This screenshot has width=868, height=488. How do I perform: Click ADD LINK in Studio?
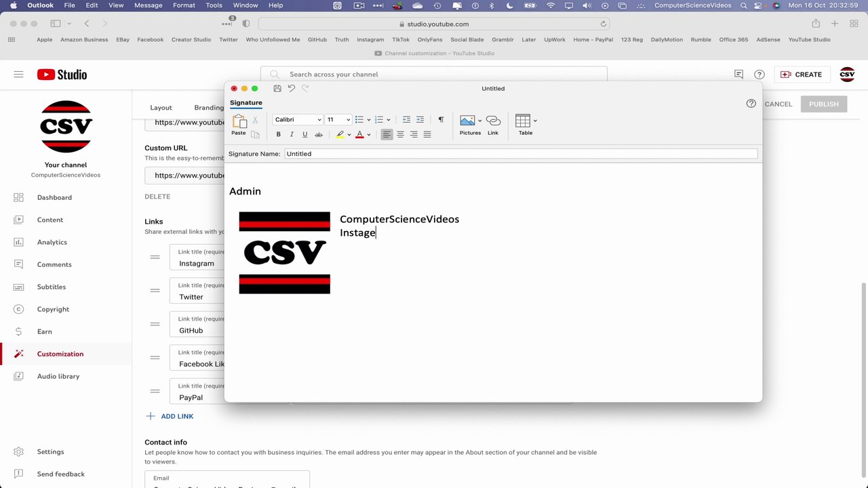170,416
